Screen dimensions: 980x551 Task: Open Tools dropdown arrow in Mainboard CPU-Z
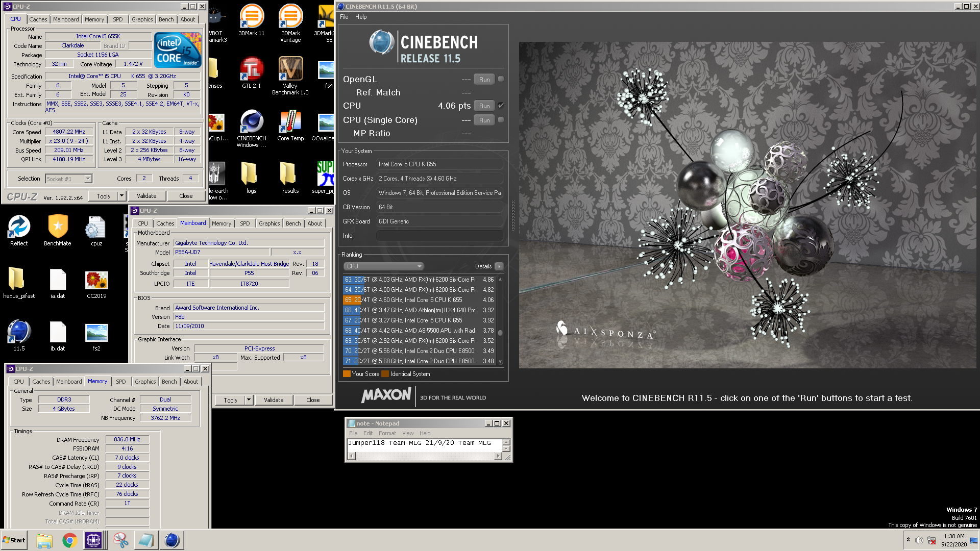(249, 400)
